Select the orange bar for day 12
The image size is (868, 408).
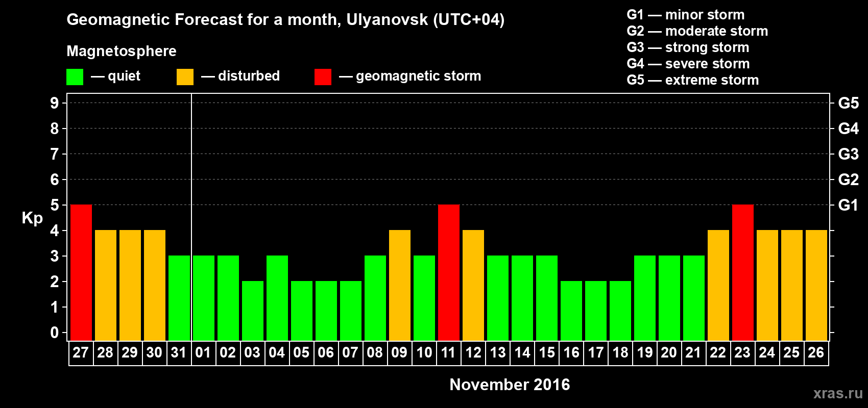point(473,286)
